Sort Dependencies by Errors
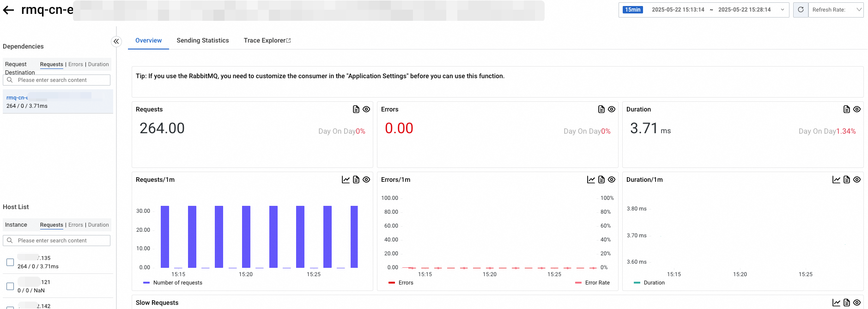This screenshot has width=868, height=309. click(76, 64)
